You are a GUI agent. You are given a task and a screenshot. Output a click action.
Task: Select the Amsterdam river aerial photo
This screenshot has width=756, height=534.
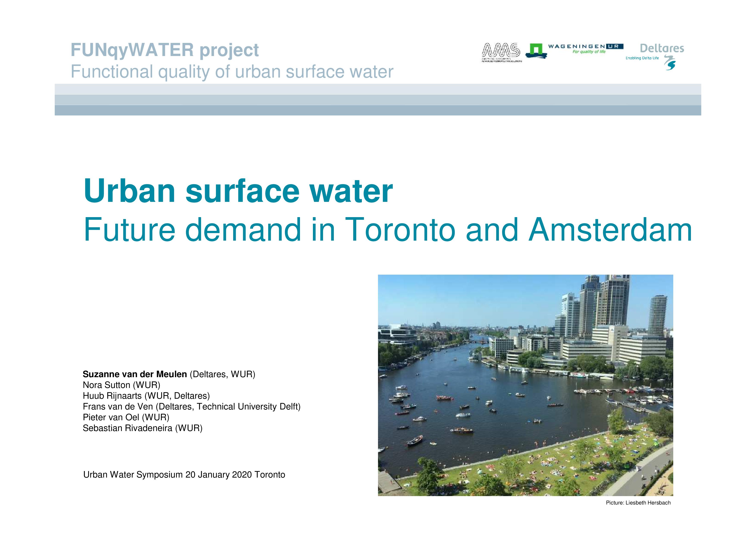(525, 385)
